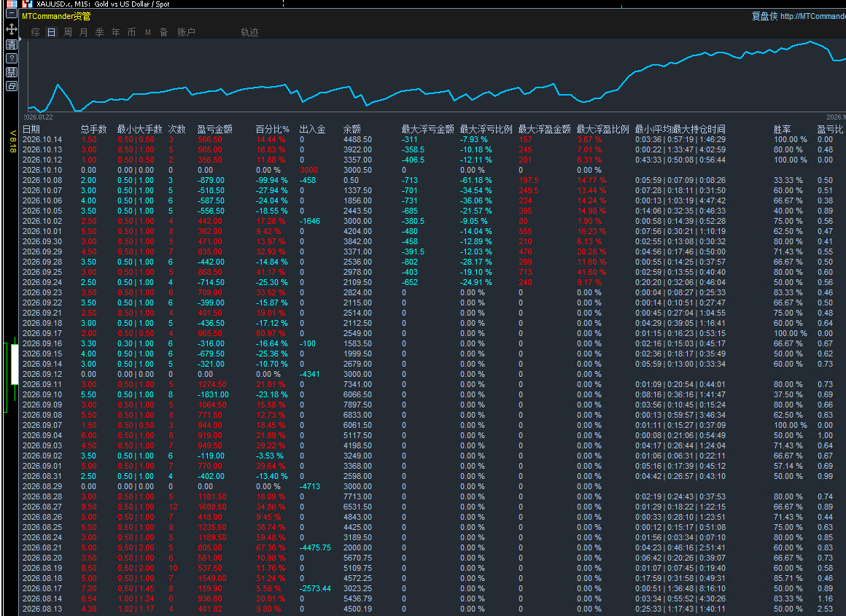Click the -4341 withdrawal value

click(310, 374)
